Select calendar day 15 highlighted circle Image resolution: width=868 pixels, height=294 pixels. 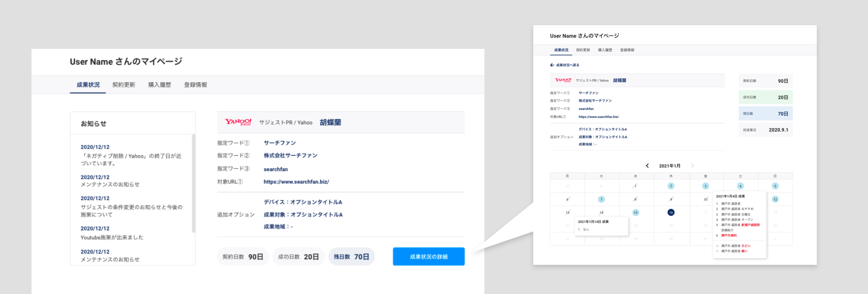tap(636, 212)
